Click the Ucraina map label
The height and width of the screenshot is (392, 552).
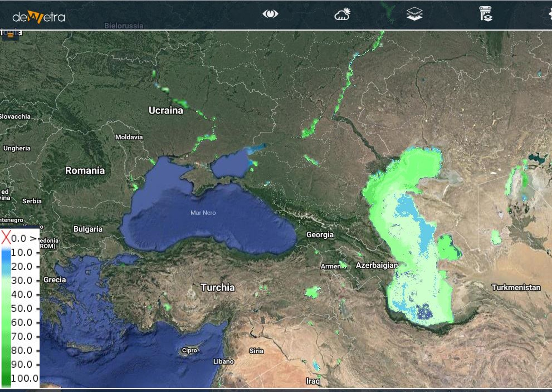point(166,110)
